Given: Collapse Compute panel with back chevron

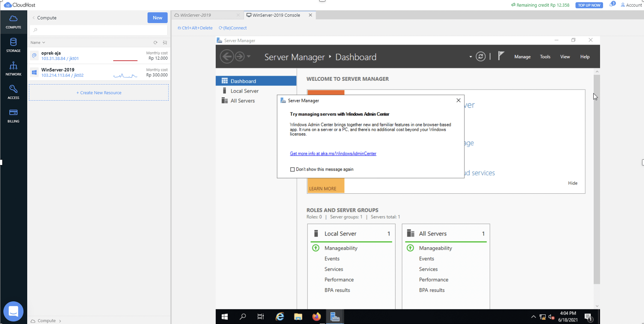Looking at the screenshot, I should [x=34, y=18].
